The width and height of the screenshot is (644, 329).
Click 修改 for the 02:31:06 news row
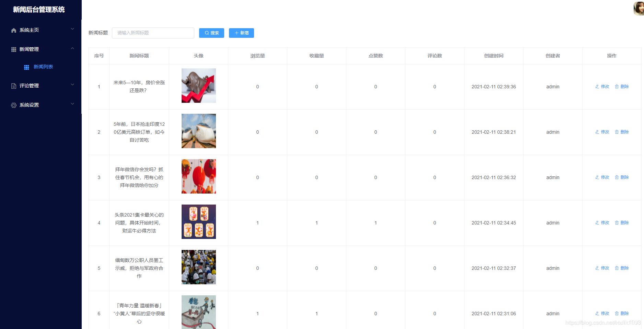coord(602,314)
